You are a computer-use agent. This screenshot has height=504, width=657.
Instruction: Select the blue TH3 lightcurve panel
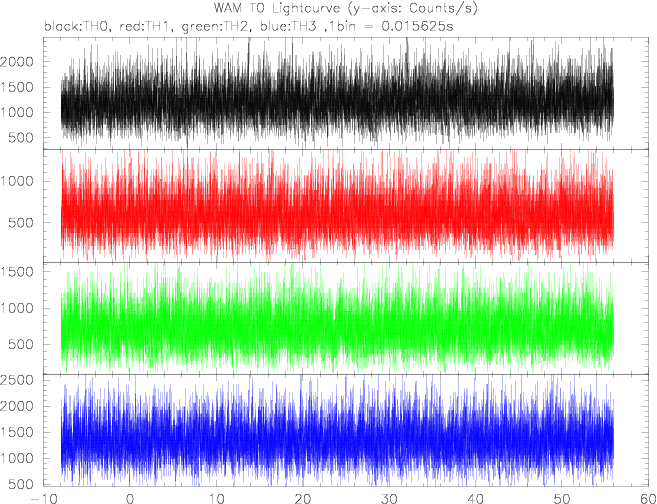point(346,430)
